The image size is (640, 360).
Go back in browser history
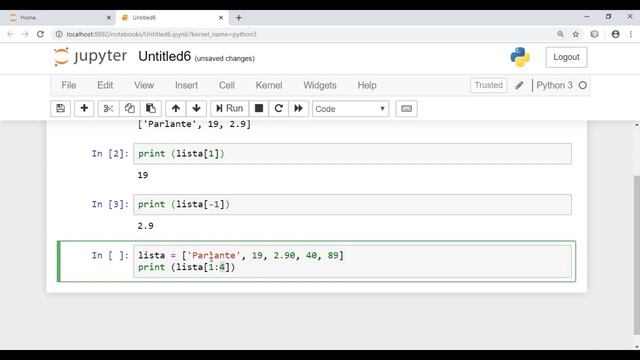(x=10, y=34)
